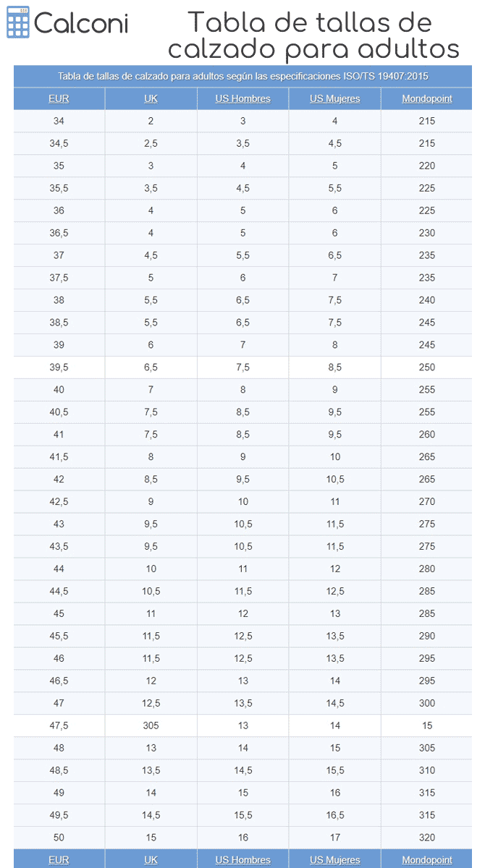The width and height of the screenshot is (485, 868).
Task: Sort by EUR in the top header
Action: [x=59, y=98]
